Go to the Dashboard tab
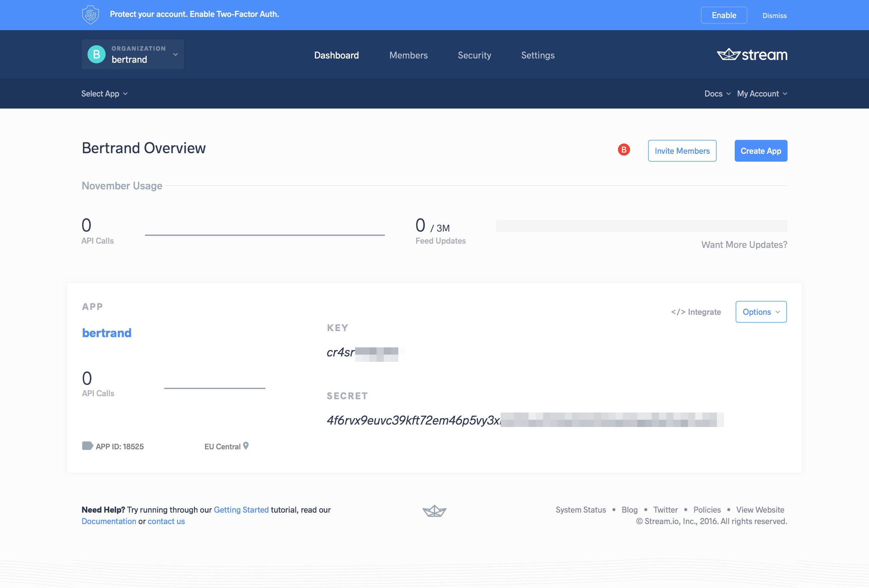The width and height of the screenshot is (869, 588). (x=336, y=55)
